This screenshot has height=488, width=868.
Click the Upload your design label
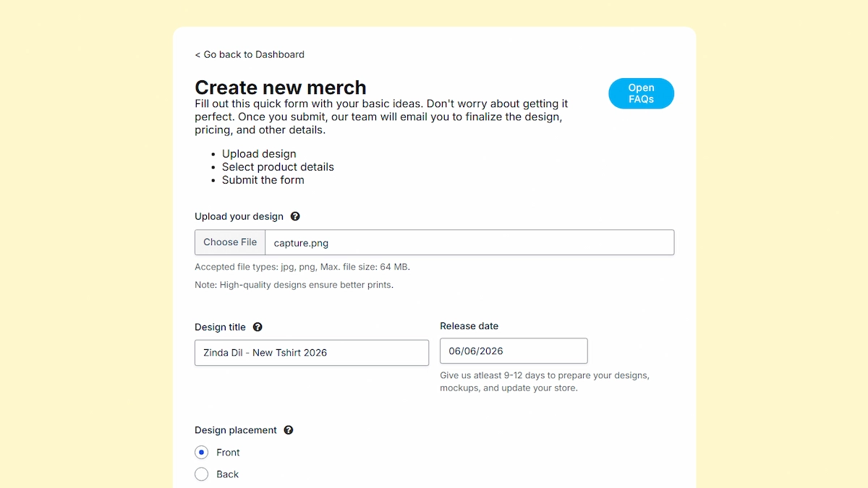pyautogui.click(x=239, y=216)
